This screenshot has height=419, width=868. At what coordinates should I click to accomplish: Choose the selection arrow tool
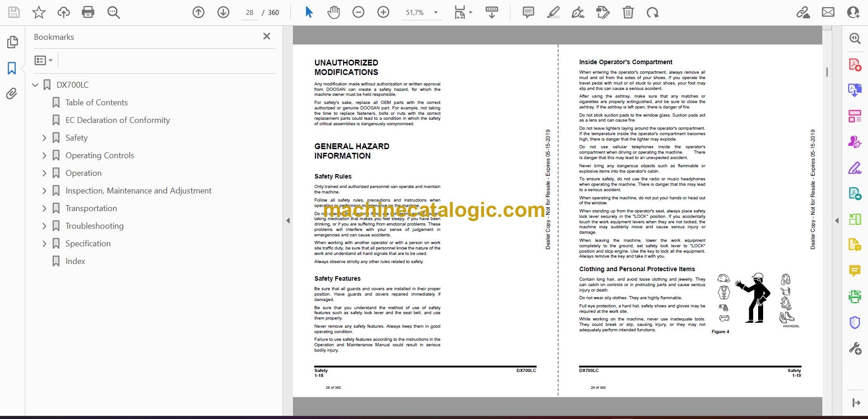[x=309, y=12]
